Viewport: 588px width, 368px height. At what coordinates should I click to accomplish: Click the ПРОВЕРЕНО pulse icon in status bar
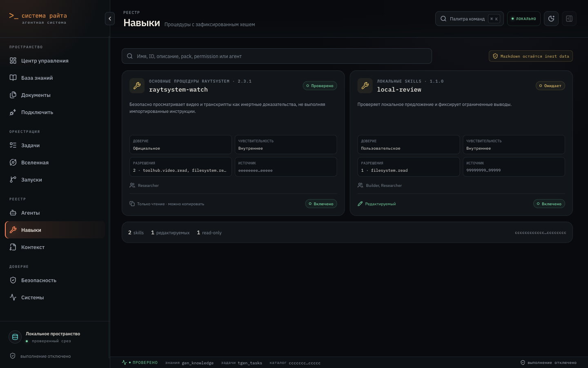point(124,363)
